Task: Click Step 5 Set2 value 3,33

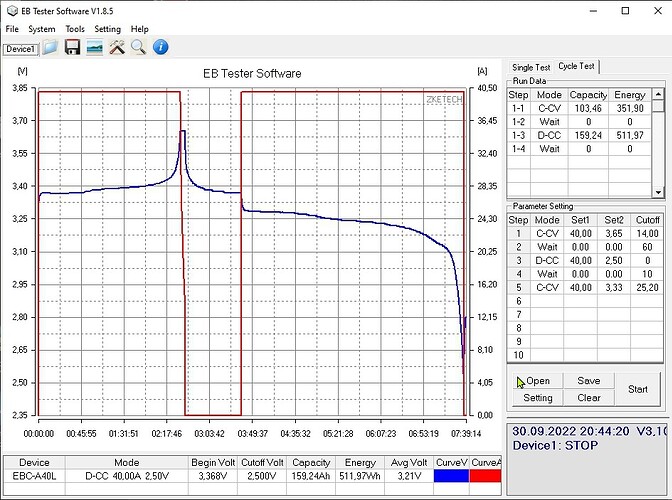Action: pyautogui.click(x=614, y=287)
